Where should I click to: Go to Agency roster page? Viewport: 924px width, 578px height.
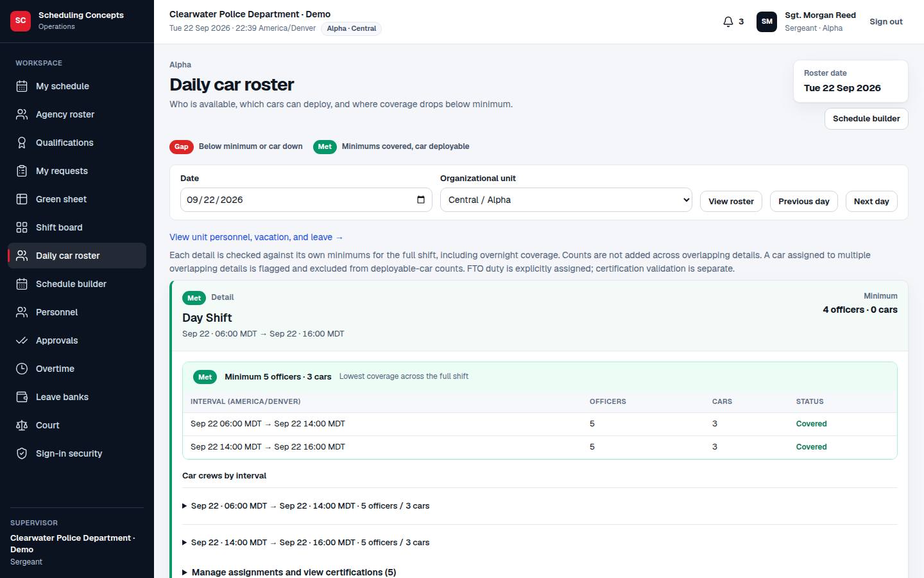[77, 114]
